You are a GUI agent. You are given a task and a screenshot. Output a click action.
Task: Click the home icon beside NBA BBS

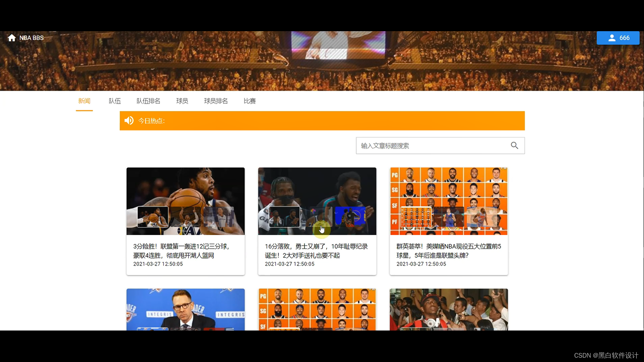12,38
